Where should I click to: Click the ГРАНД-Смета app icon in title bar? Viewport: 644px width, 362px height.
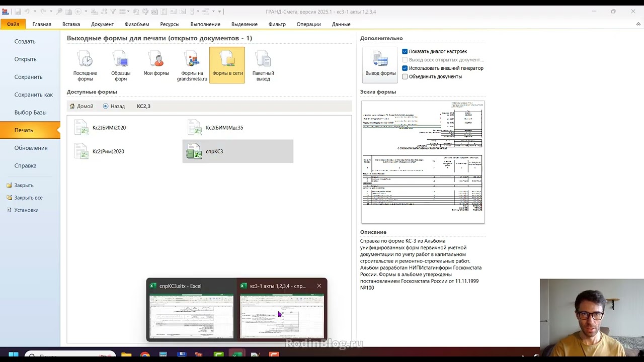[5, 12]
